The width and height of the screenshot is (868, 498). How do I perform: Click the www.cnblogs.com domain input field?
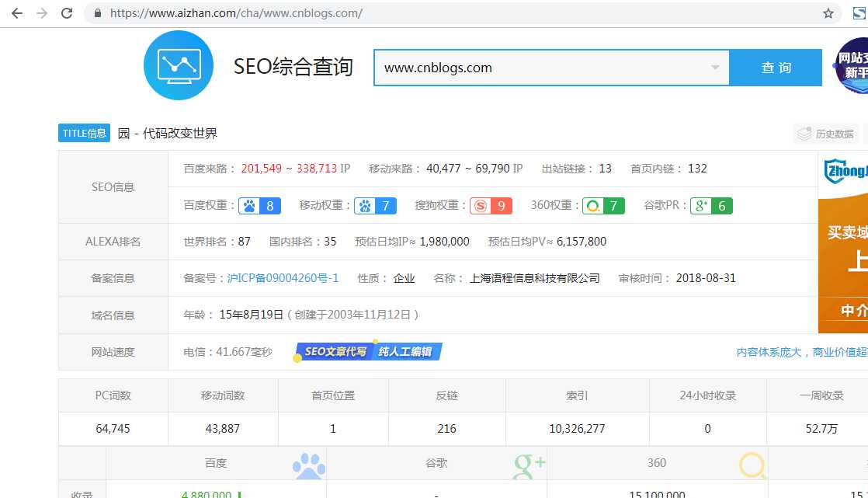(x=551, y=68)
